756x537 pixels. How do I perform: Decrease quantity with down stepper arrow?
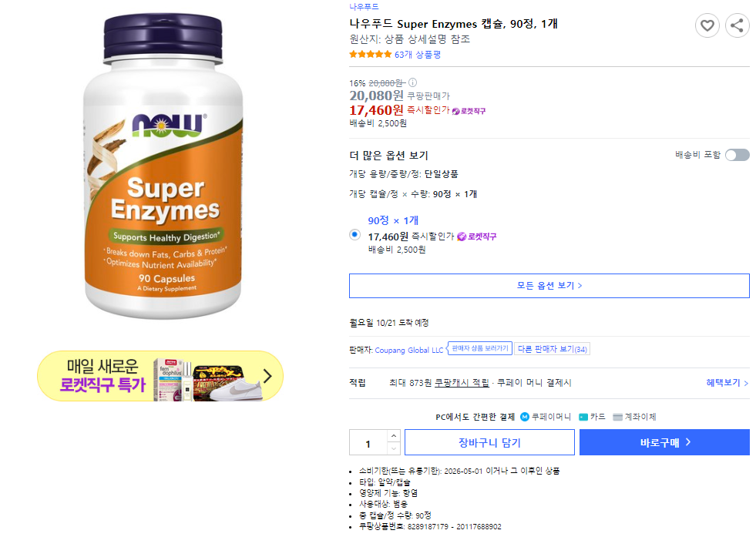pos(393,448)
